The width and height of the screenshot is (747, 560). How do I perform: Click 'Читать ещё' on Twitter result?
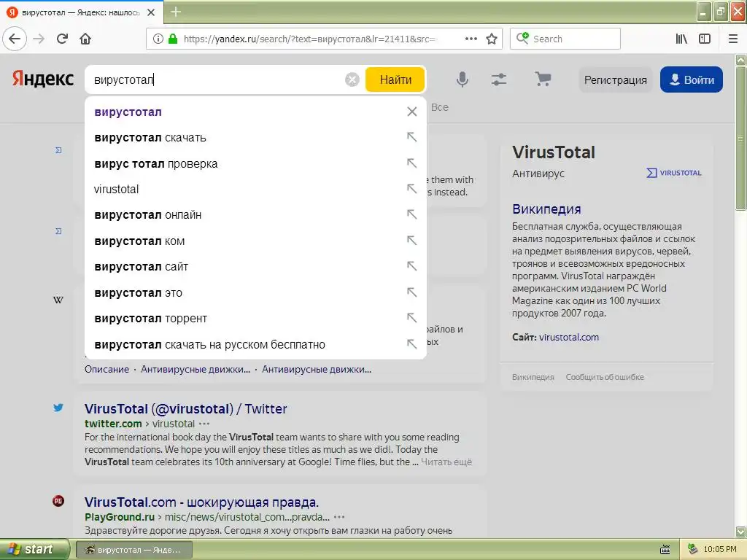[x=446, y=462]
